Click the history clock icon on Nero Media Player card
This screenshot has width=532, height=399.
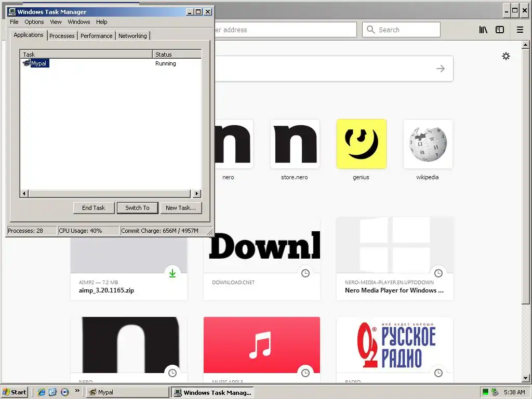[438, 273]
